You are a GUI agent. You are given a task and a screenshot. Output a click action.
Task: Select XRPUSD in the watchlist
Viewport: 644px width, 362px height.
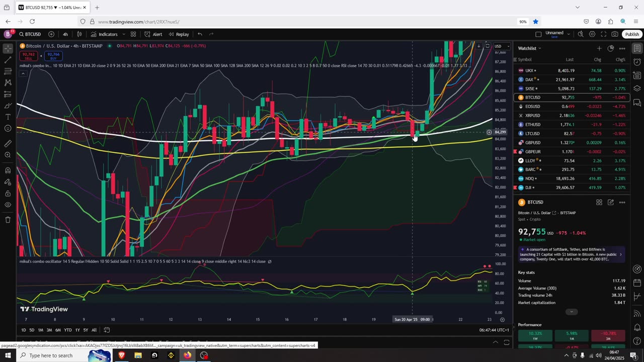coord(572,116)
